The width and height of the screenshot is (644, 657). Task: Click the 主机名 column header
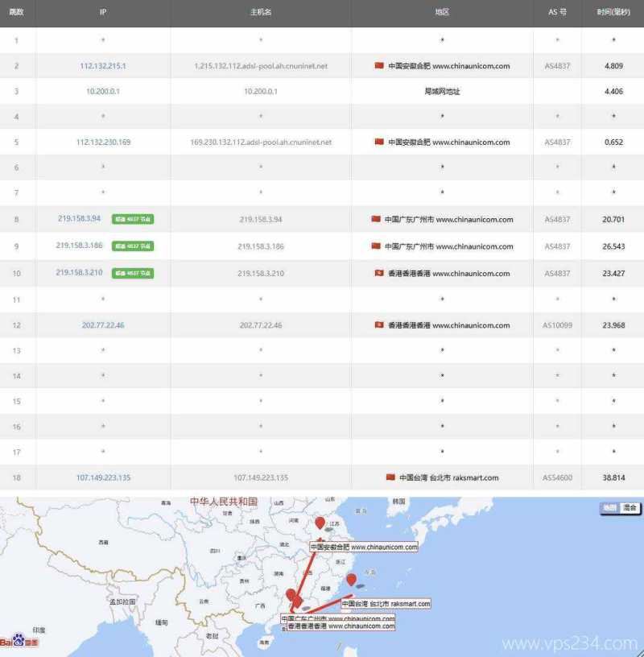(259, 13)
